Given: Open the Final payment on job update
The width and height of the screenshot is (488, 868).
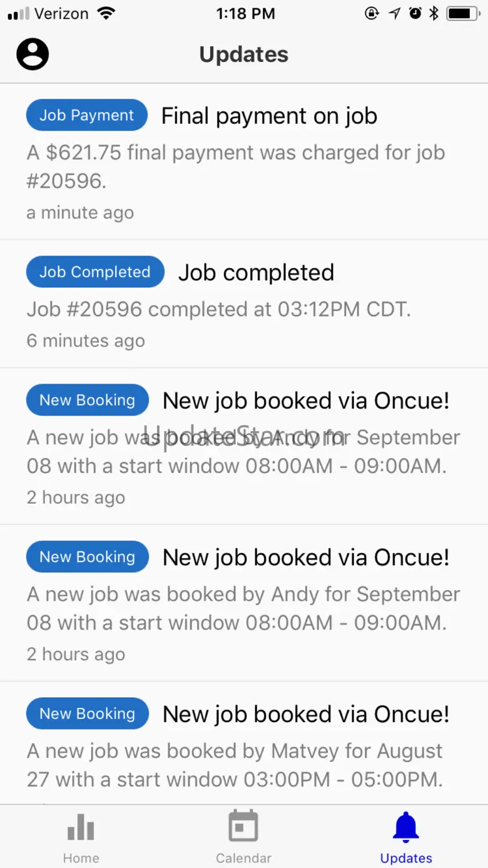Looking at the screenshot, I should [x=269, y=116].
